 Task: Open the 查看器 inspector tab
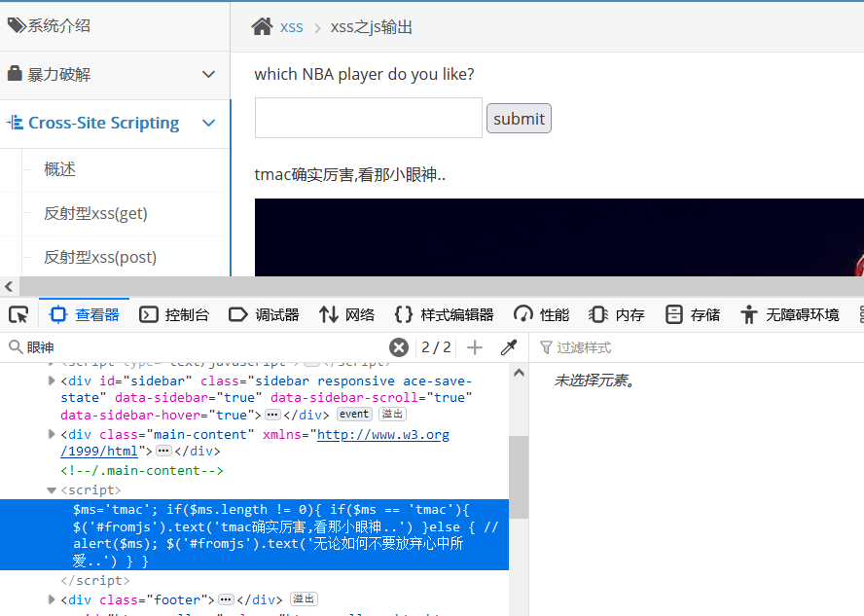(x=85, y=314)
